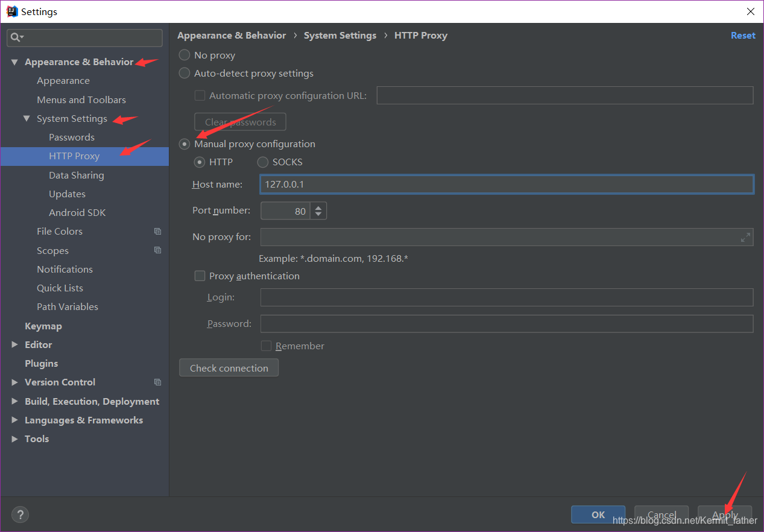The width and height of the screenshot is (764, 532).
Task: Click the Apply button
Action: click(x=725, y=515)
